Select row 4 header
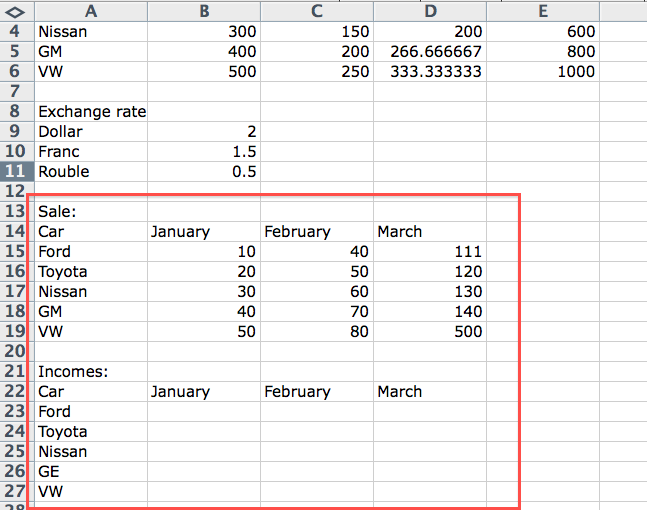The image size is (647, 510). 17,31
